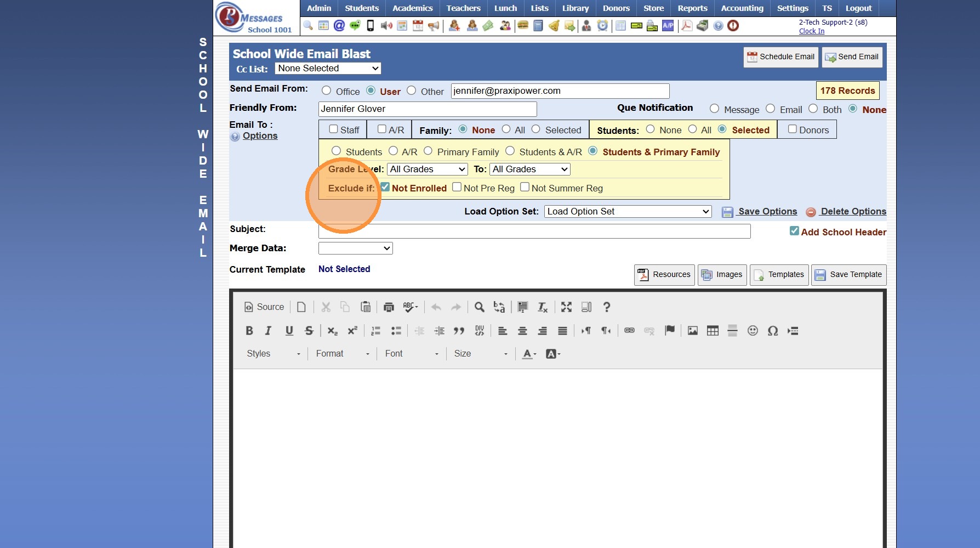Screen dimensions: 980x548
Task: Toggle italic text in editor
Action: click(x=268, y=331)
